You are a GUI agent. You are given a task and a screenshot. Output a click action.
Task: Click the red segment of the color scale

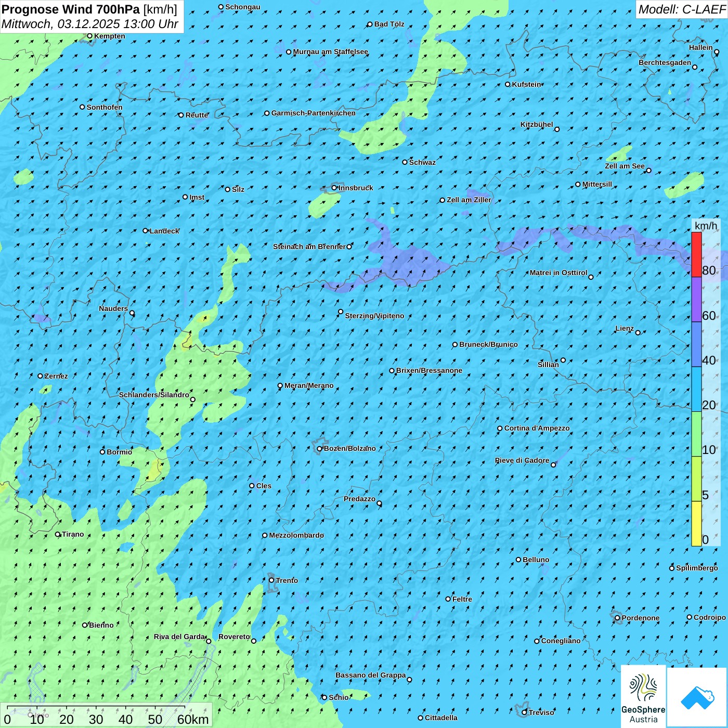click(696, 254)
